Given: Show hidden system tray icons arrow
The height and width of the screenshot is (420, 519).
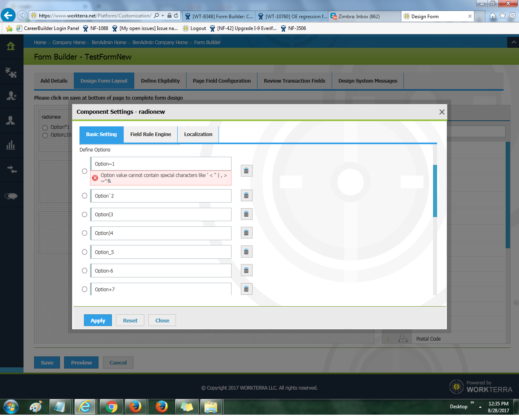Looking at the screenshot, I should pos(480,407).
